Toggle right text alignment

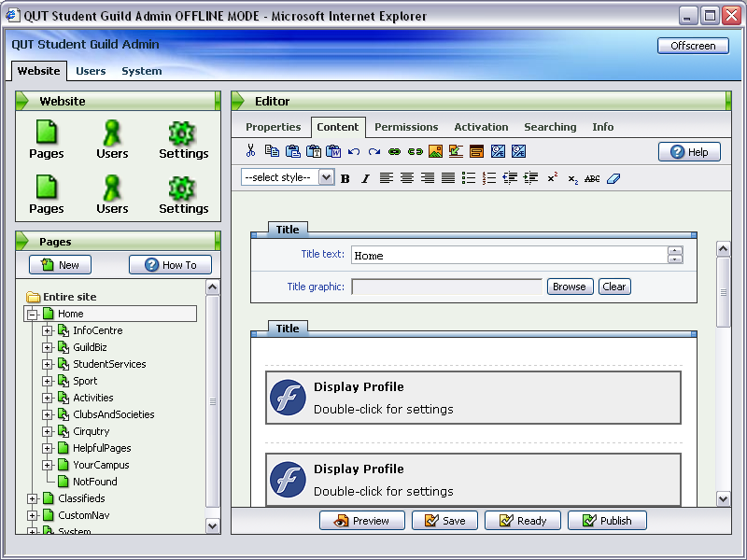click(x=428, y=178)
